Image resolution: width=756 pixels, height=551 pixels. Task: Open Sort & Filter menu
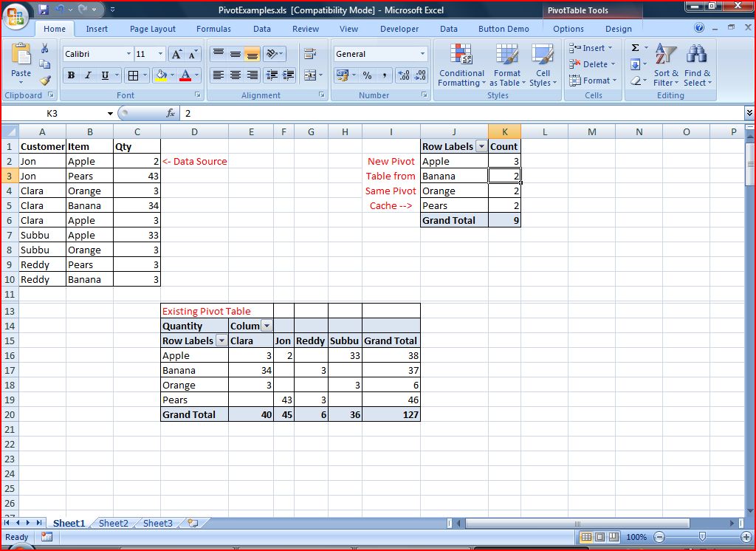click(666, 65)
